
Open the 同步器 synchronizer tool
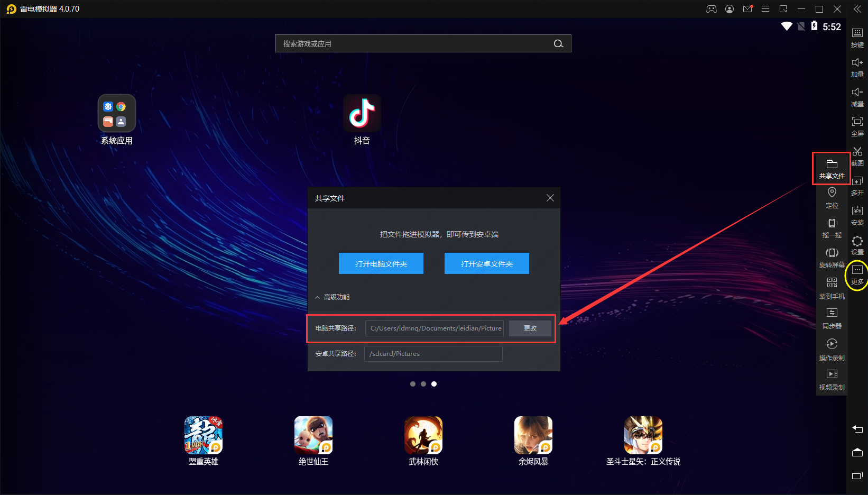(832, 317)
